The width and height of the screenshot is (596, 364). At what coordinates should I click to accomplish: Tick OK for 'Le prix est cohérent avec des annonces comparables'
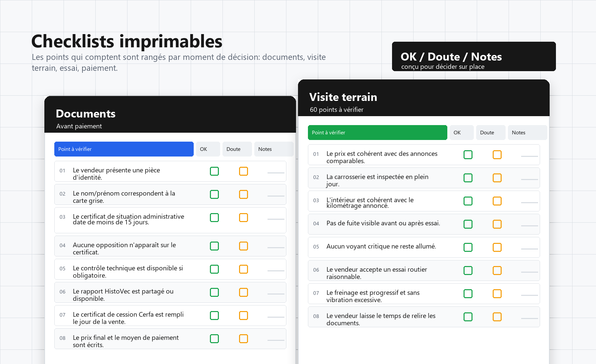[x=468, y=155]
